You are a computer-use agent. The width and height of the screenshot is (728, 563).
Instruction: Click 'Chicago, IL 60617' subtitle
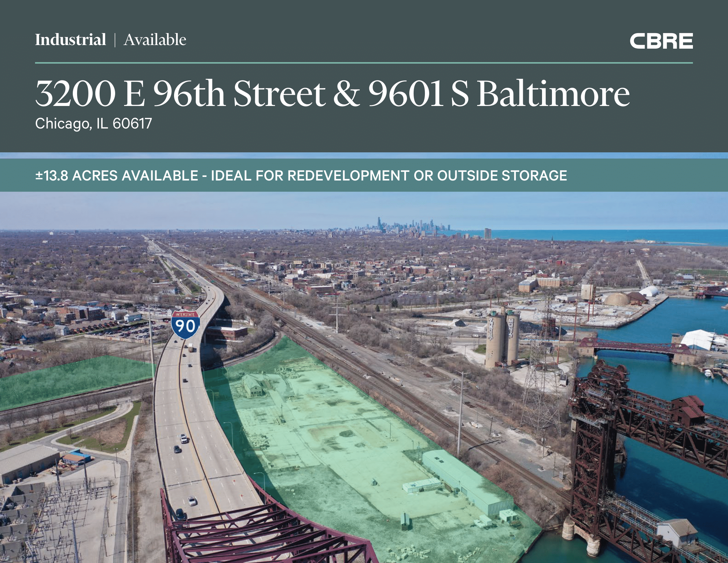pyautogui.click(x=94, y=124)
